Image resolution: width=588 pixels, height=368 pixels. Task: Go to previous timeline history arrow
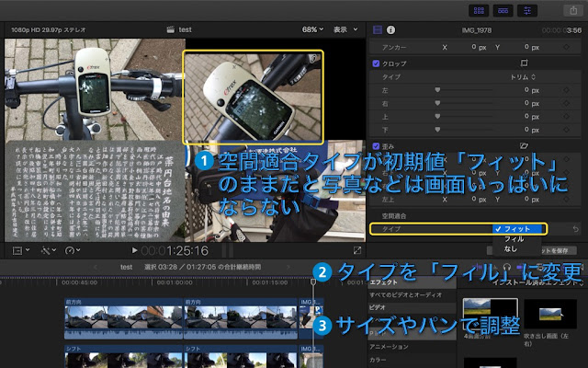point(95,267)
